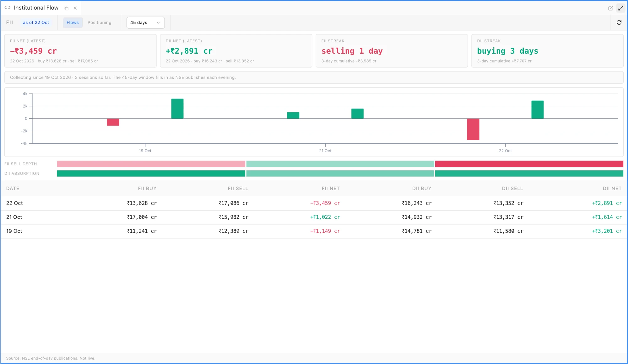
Task: Click the DII NET column header
Action: (x=612, y=189)
